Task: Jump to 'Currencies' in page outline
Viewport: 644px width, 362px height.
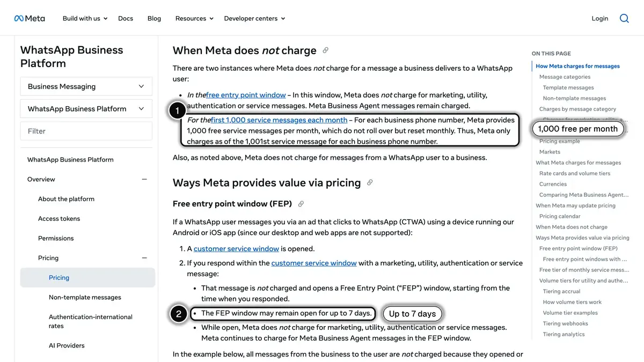Action: [x=553, y=184]
